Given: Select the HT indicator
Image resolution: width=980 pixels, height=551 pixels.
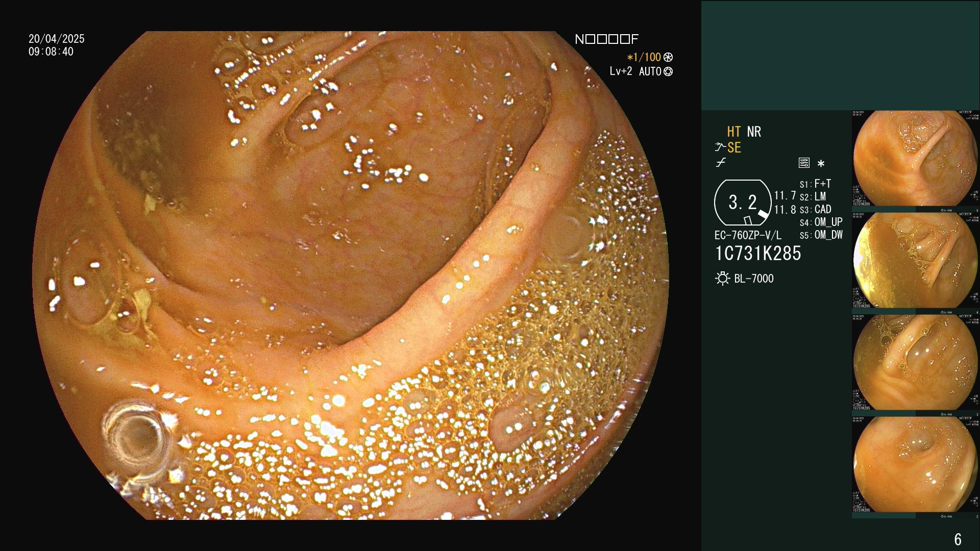Looking at the screenshot, I should point(734,132).
